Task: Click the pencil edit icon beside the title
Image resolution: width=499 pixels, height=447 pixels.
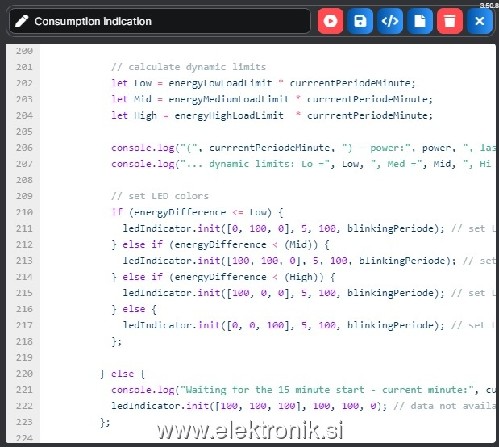Action: 22,21
